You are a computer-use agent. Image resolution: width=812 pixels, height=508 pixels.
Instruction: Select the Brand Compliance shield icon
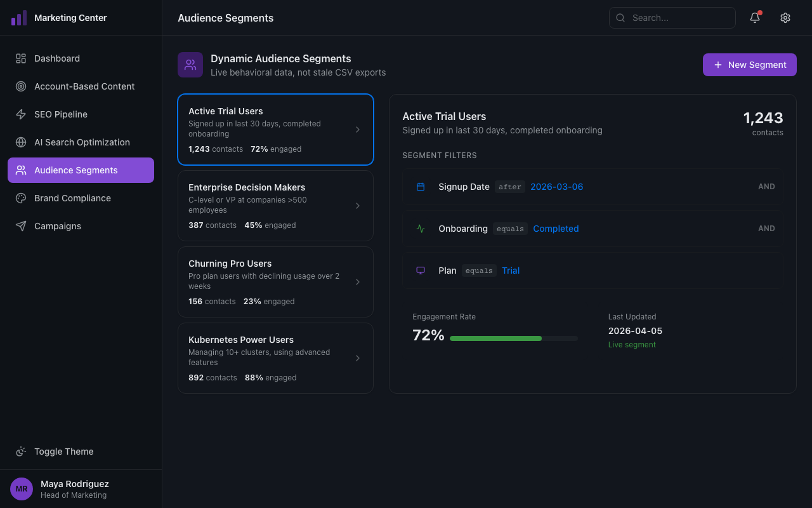(21, 198)
